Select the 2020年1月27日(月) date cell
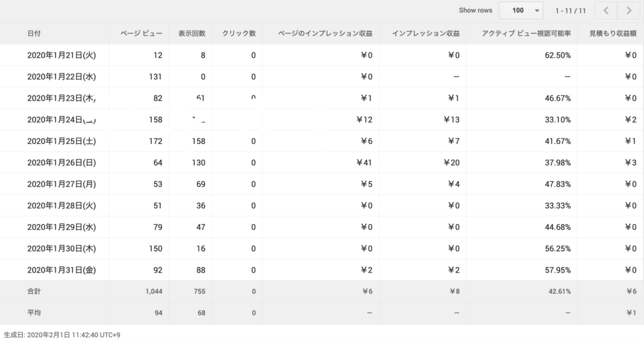This screenshot has width=644, height=341. (x=62, y=184)
